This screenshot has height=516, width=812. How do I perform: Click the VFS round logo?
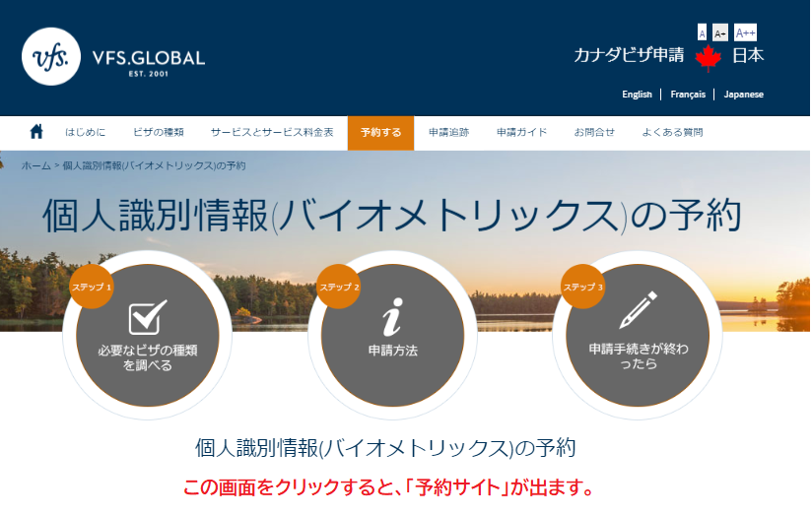pyautogui.click(x=51, y=56)
